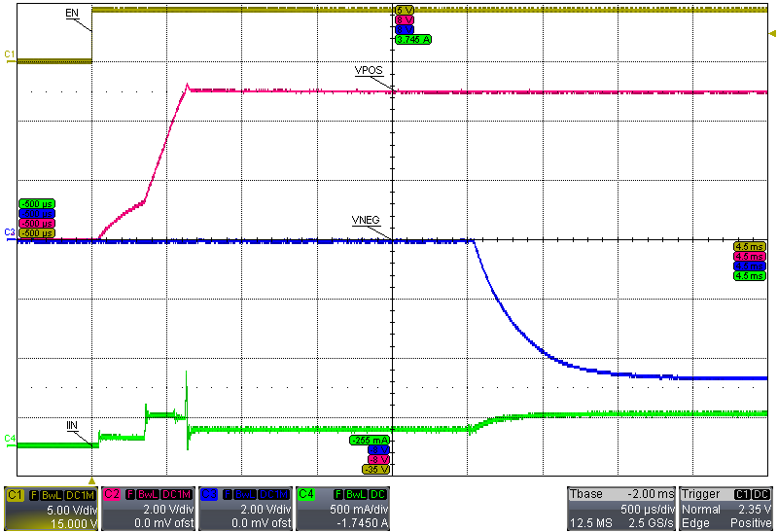Screen dimensions: 778x532
Task: Select the IIN waveform label
Action: click(x=72, y=426)
